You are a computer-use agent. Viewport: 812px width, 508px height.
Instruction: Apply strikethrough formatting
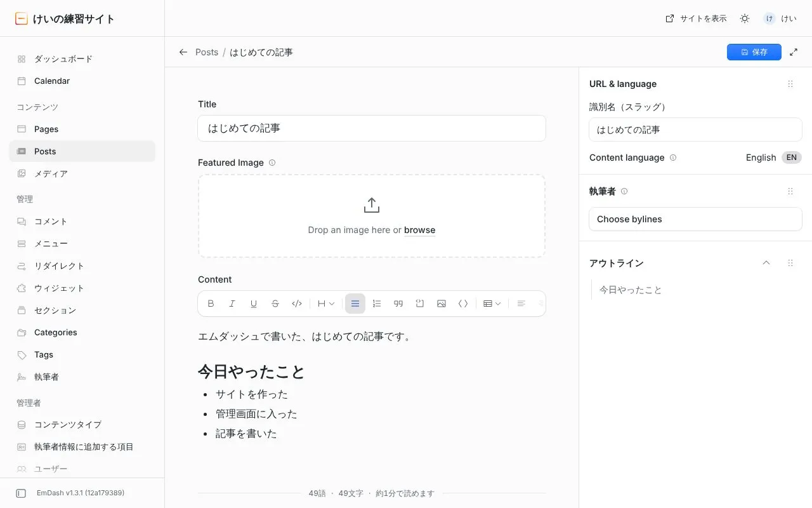click(275, 304)
